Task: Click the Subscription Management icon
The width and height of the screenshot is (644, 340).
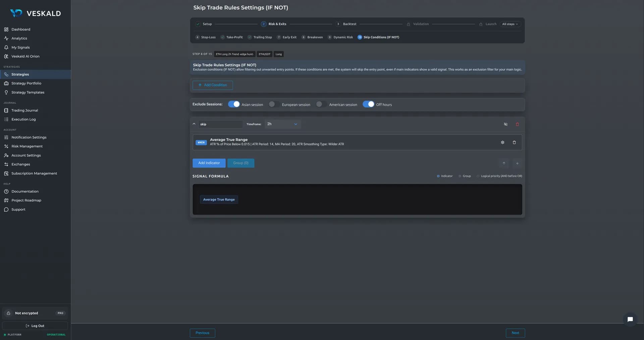Action: pos(6,174)
